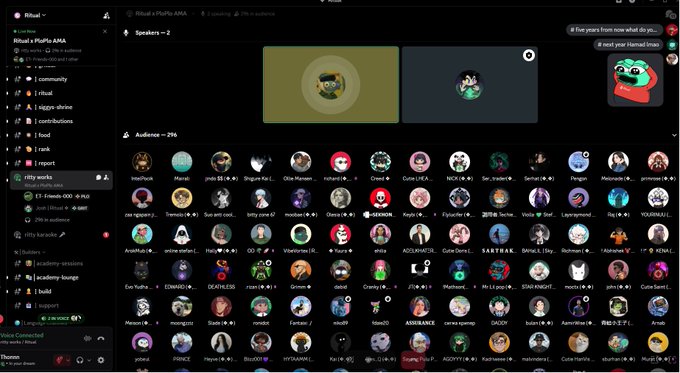
Task: Select the ritty works stage channel
Action: pyautogui.click(x=61, y=180)
